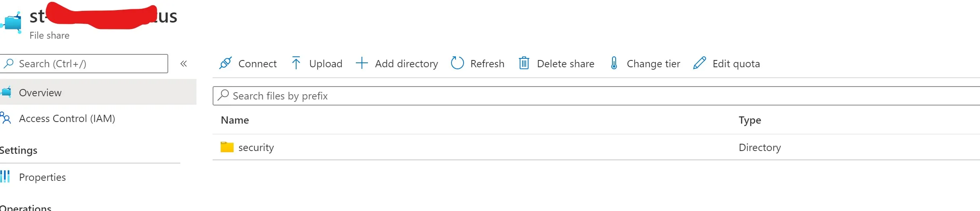Image resolution: width=980 pixels, height=211 pixels.
Task: Sort by the Name column header
Action: [x=235, y=120]
